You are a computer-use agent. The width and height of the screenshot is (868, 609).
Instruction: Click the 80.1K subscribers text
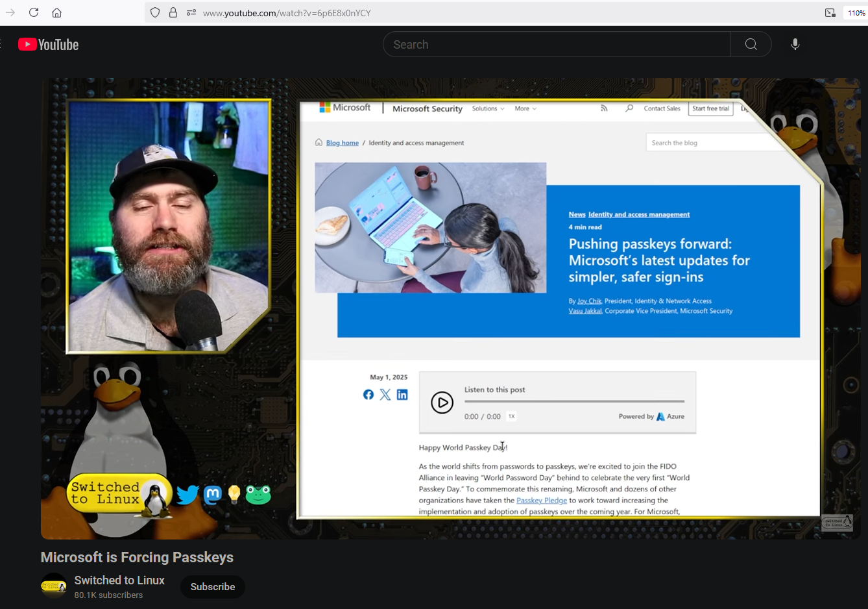[x=108, y=595]
